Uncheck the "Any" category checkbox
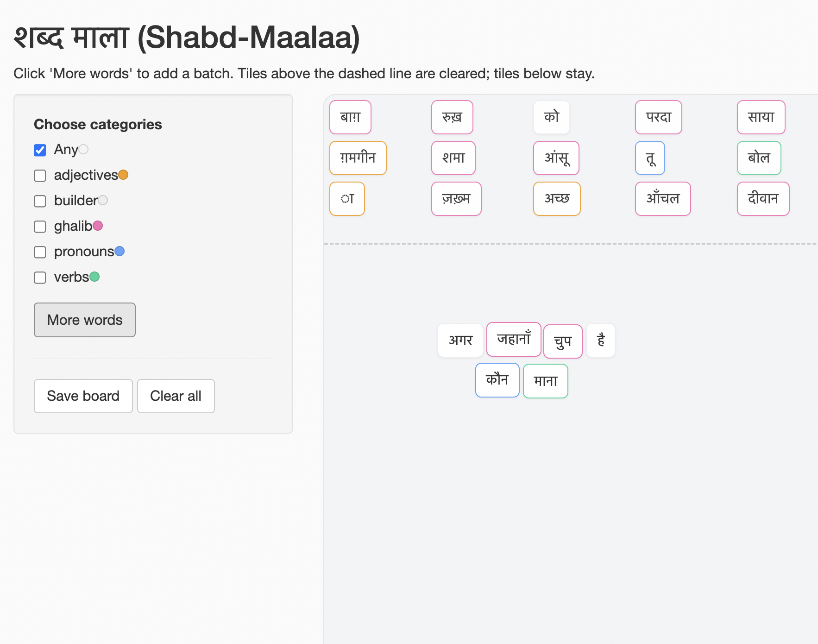Image resolution: width=818 pixels, height=644 pixels. (x=40, y=150)
